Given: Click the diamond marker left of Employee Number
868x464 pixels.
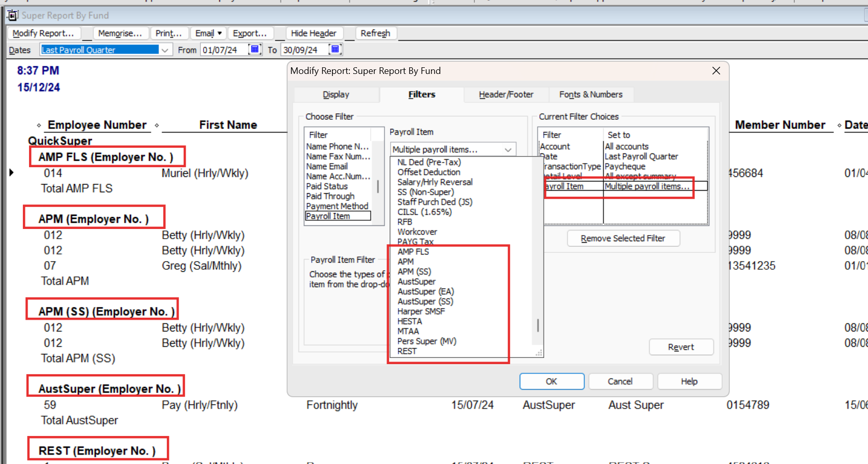Looking at the screenshot, I should point(39,125).
